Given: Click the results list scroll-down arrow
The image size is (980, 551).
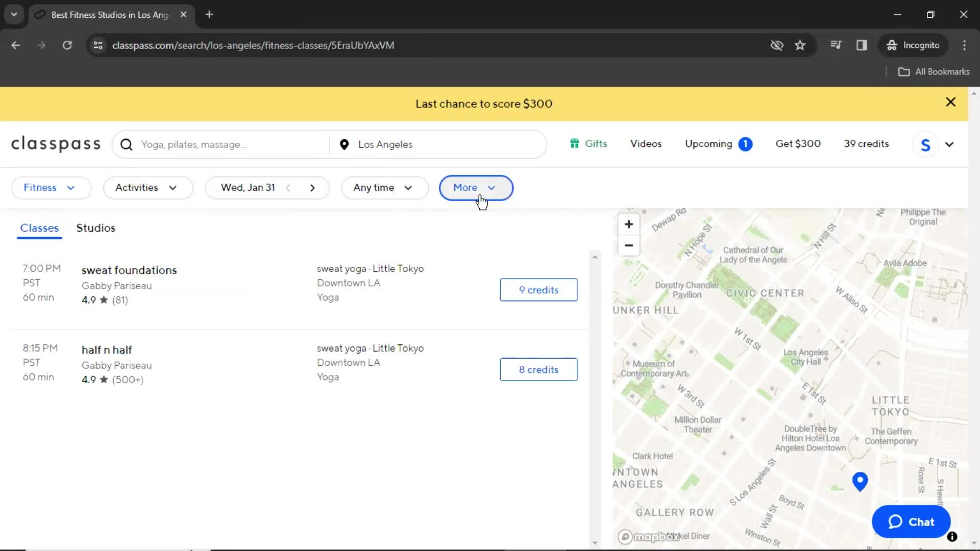Looking at the screenshot, I should (595, 543).
